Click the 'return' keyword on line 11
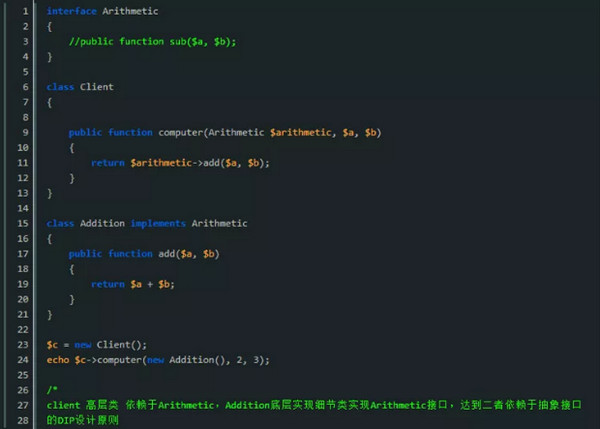 [108, 162]
